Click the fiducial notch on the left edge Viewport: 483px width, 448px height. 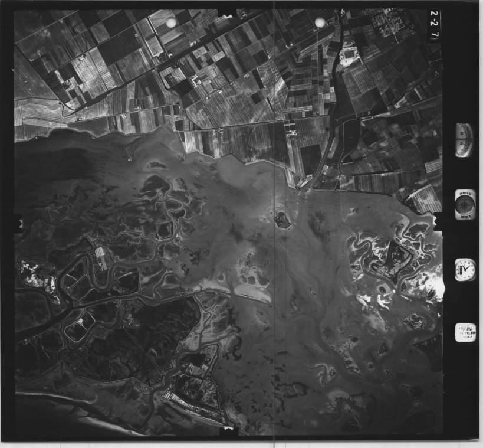click(x=19, y=225)
